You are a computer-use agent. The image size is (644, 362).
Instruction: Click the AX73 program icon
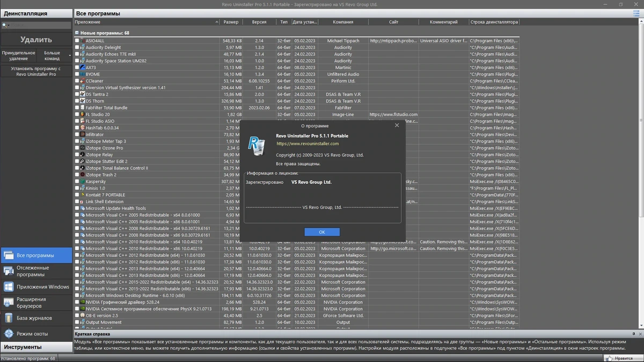pyautogui.click(x=82, y=68)
